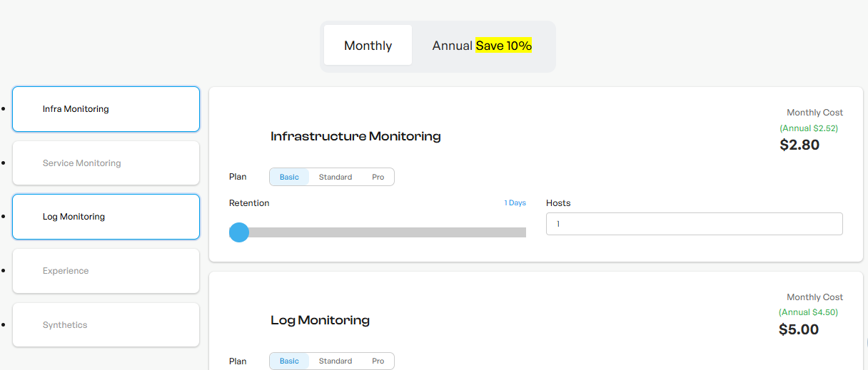Select Annual Save 10% billing
The height and width of the screenshot is (370, 868).
(x=482, y=45)
